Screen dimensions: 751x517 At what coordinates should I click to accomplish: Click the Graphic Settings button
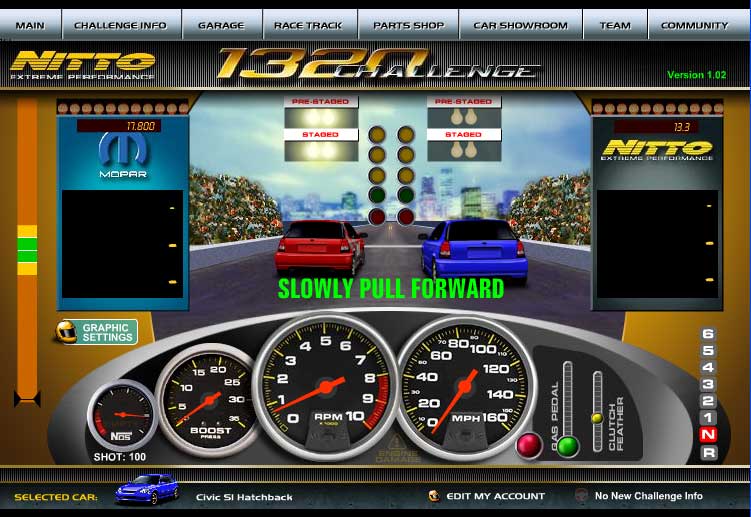[x=107, y=332]
